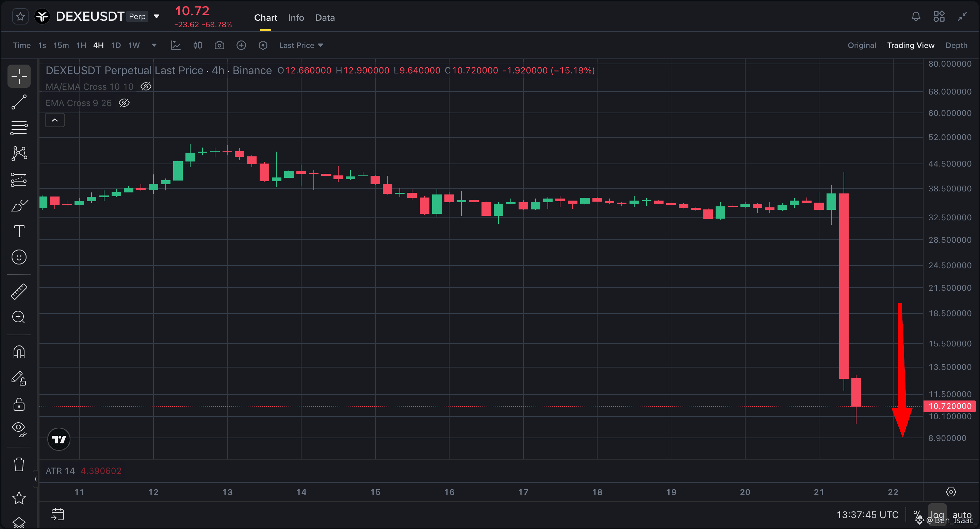Switch to the Info tab
Viewport: 980px width, 529px height.
point(296,17)
